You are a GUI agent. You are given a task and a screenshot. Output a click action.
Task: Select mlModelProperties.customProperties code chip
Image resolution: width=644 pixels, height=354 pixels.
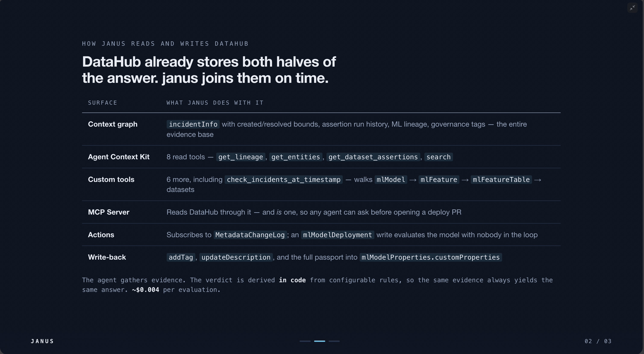[431, 257]
